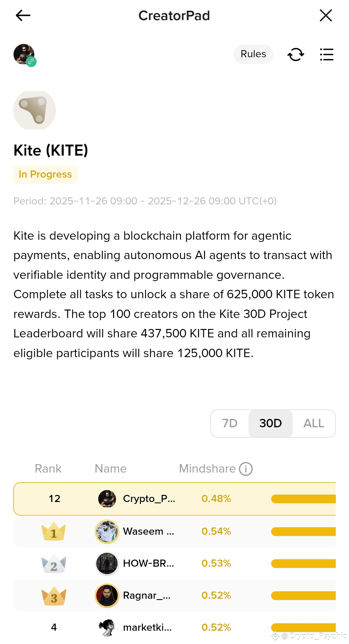Tap the second place silver crown
The width and height of the screenshot is (349, 644).
[x=54, y=564]
